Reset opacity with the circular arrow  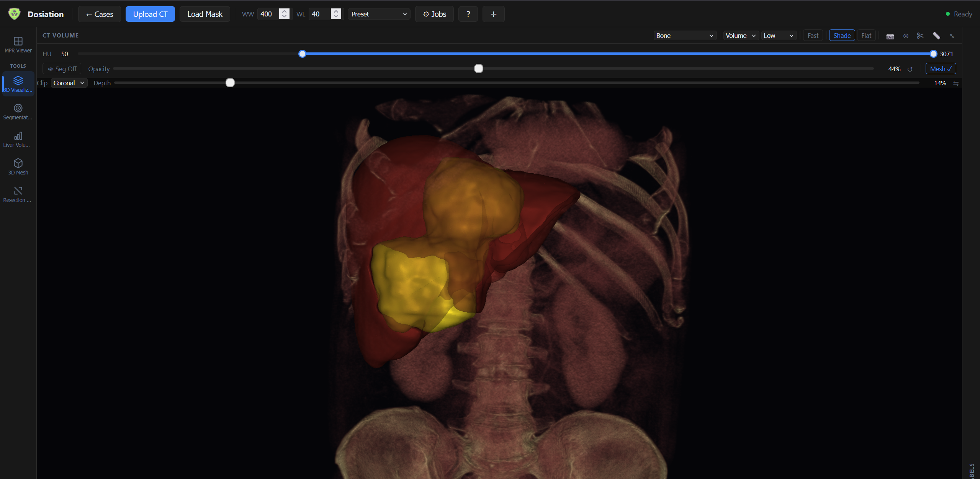(x=910, y=69)
